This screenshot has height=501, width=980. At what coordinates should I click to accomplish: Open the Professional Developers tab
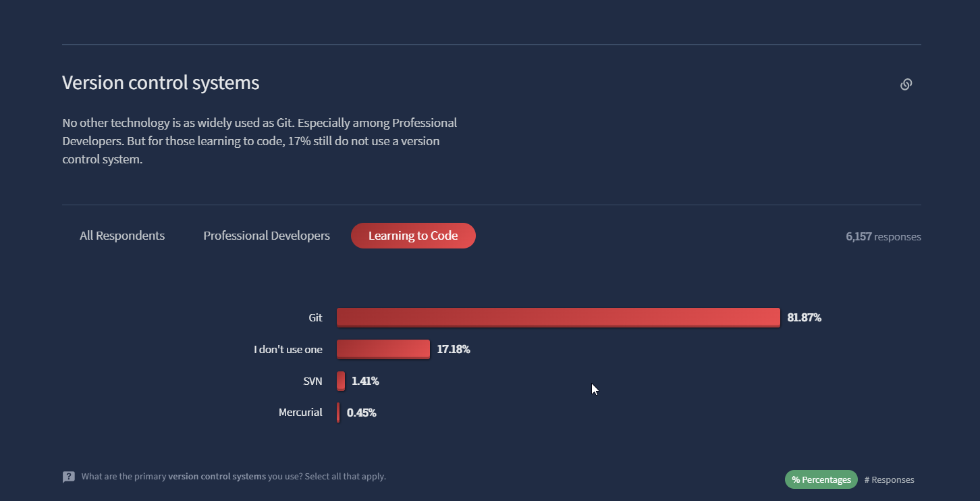coord(267,236)
